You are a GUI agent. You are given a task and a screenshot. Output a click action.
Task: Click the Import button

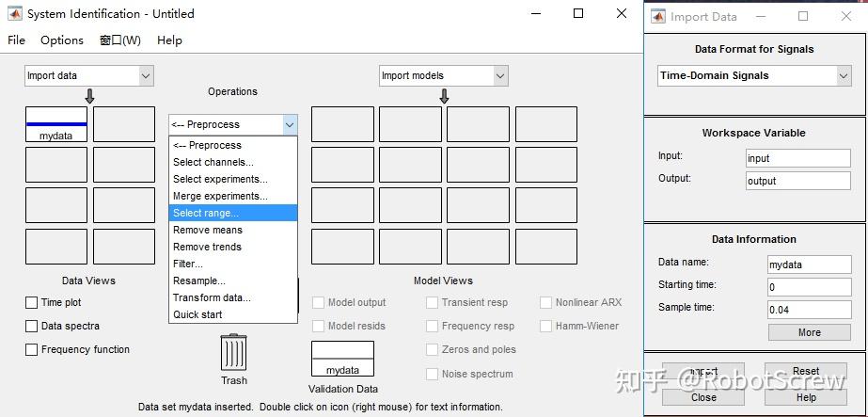(703, 371)
